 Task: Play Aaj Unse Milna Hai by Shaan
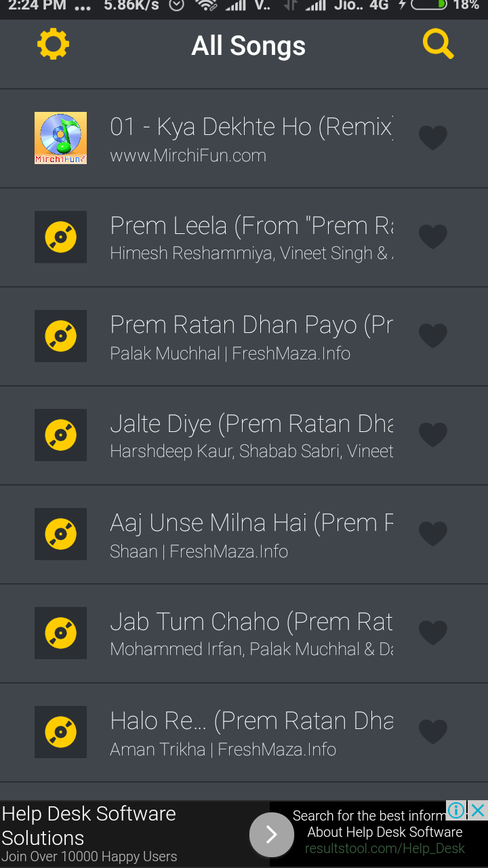pyautogui.click(x=251, y=534)
